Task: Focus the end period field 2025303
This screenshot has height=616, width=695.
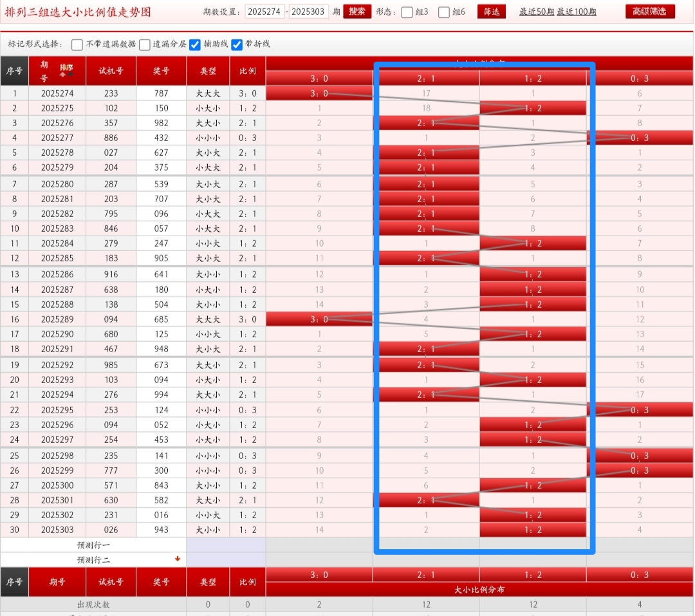Action: coord(308,12)
